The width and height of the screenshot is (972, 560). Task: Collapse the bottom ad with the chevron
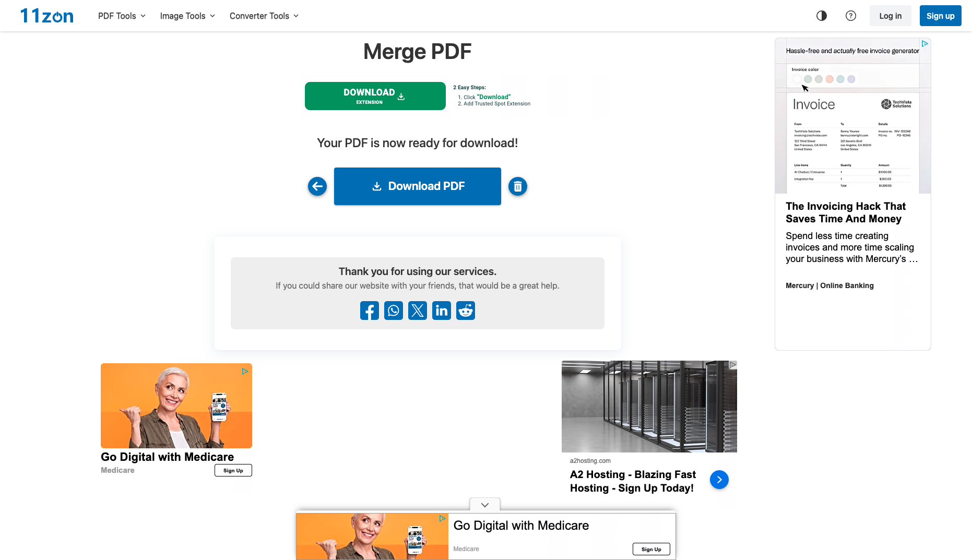(485, 505)
